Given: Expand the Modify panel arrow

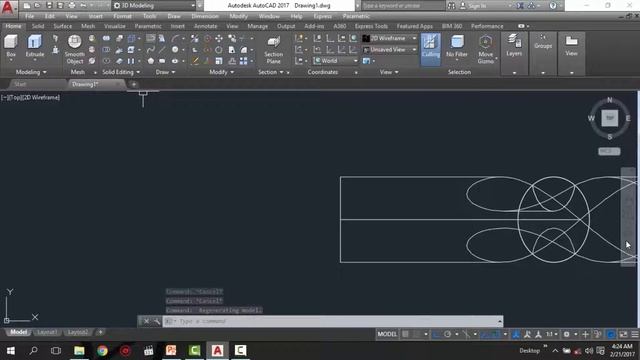Looking at the screenshot, I should tap(232, 72).
